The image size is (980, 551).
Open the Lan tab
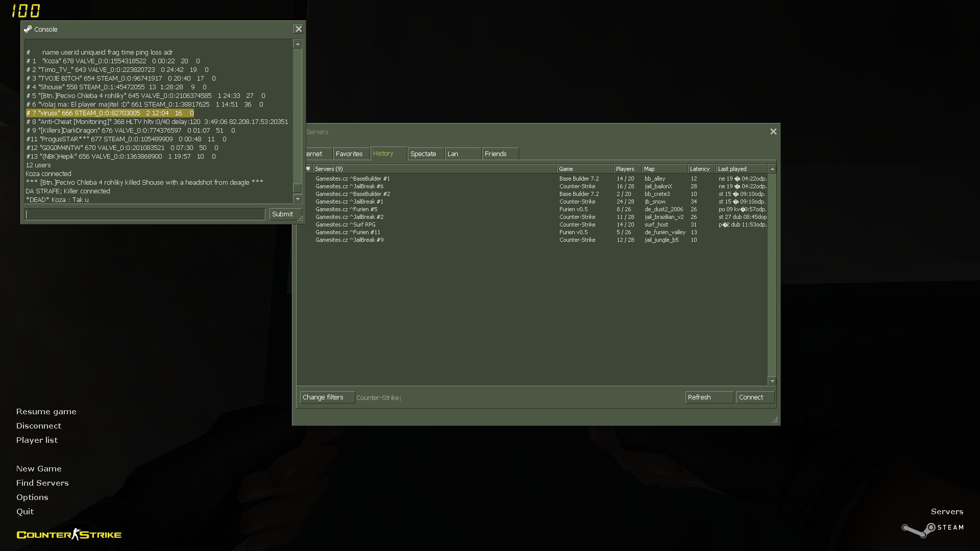463,154
